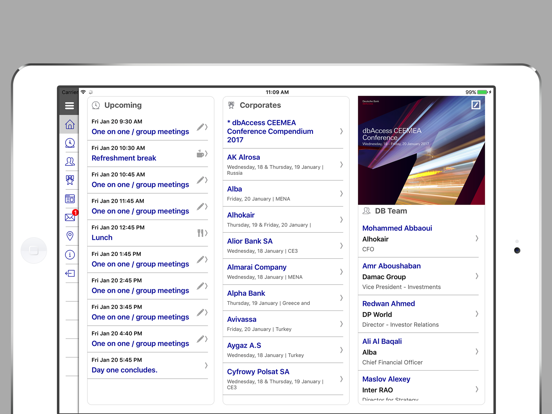This screenshot has height=414, width=552.
Task: Click the Corporates section title
Action: [x=260, y=105]
